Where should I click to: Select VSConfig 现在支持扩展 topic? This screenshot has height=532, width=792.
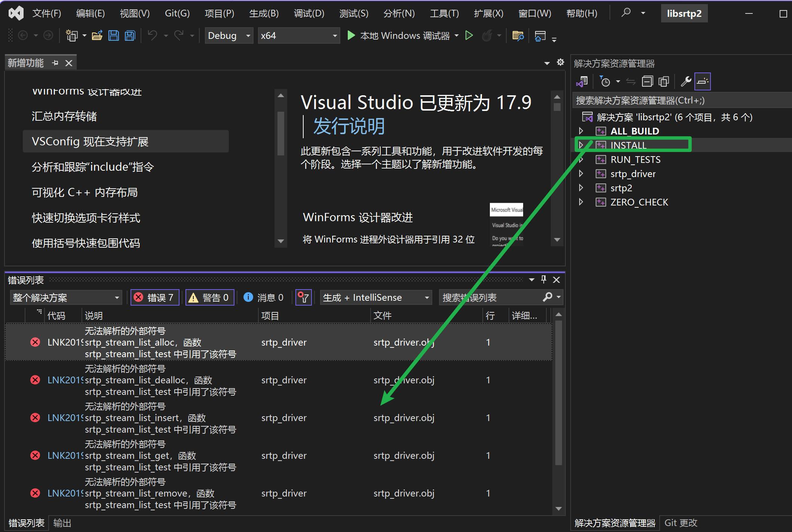(126, 141)
